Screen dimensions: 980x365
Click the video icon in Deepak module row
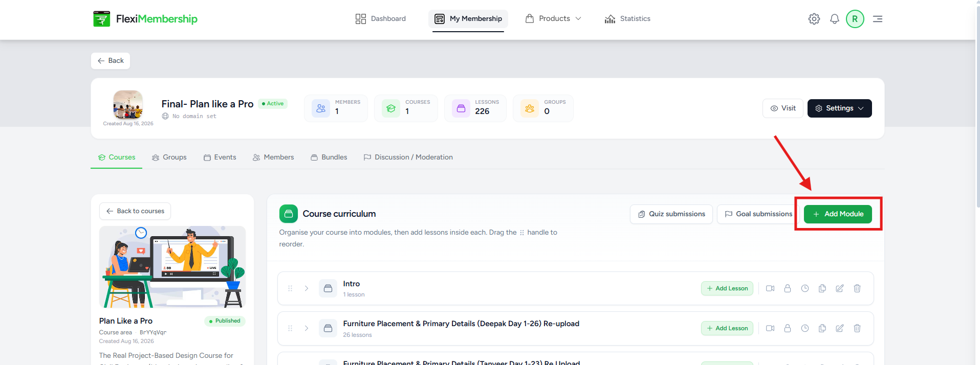770,328
